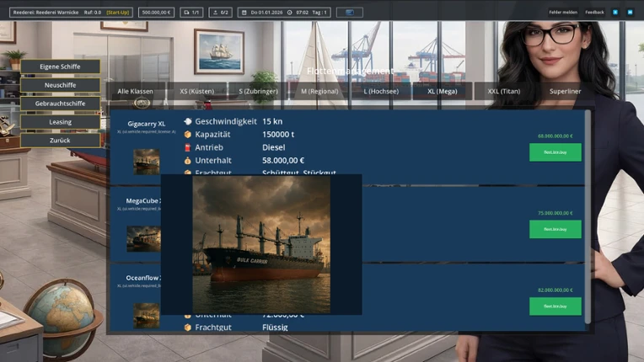
Task: Click the X social icon
Action: (615, 13)
